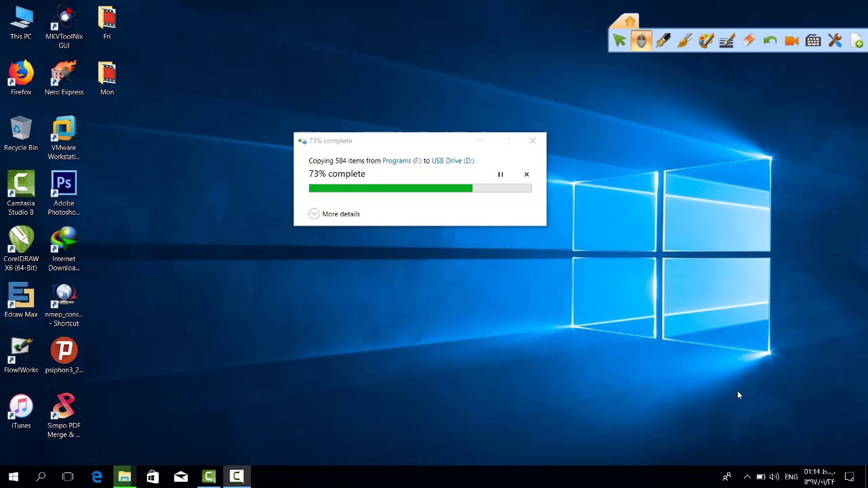Start recording with the camera icon

pos(791,41)
